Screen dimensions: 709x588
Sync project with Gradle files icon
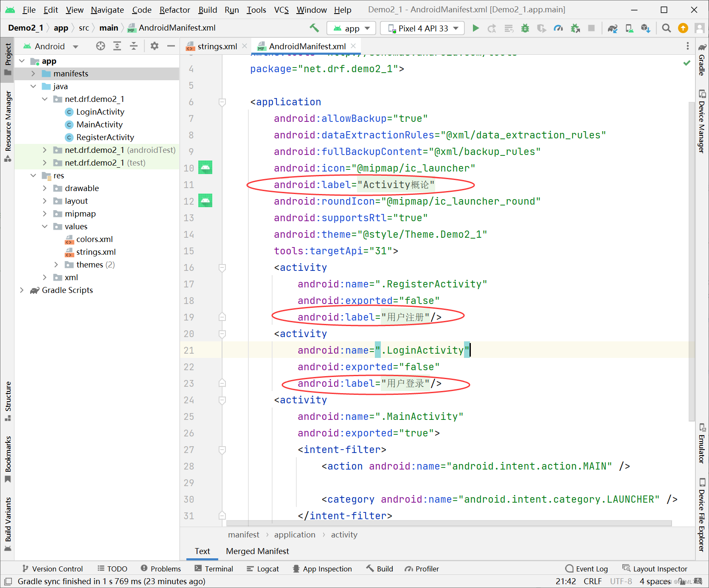[612, 28]
